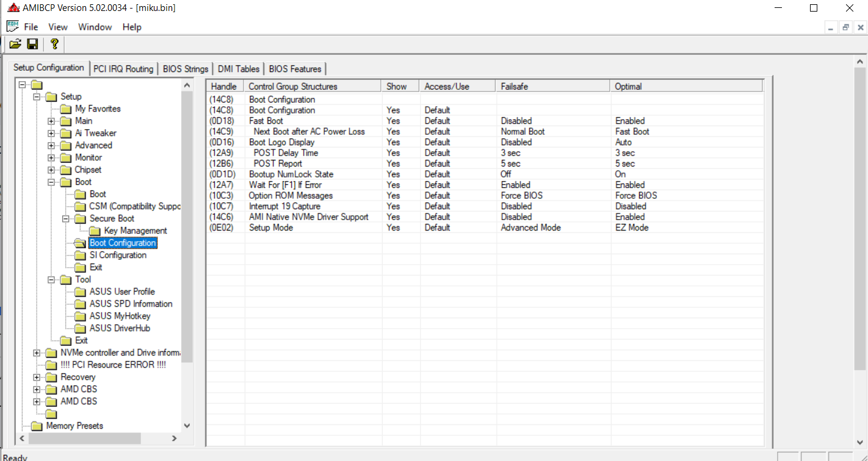The image size is (868, 461).
Task: Sort by the Optimal column header
Action: pyautogui.click(x=628, y=87)
